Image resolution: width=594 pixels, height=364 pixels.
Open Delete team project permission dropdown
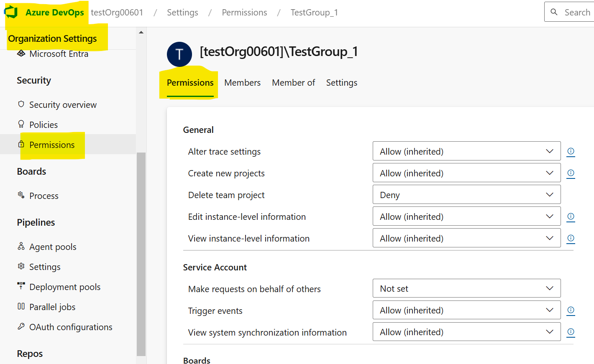[466, 195]
